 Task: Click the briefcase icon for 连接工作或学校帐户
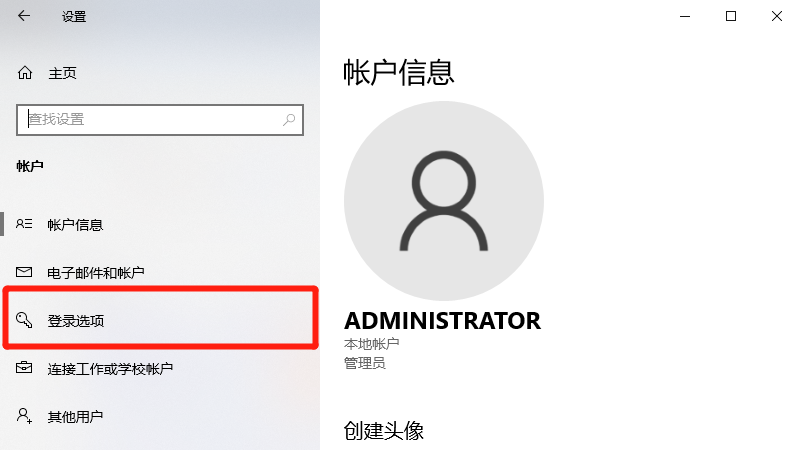(x=24, y=367)
